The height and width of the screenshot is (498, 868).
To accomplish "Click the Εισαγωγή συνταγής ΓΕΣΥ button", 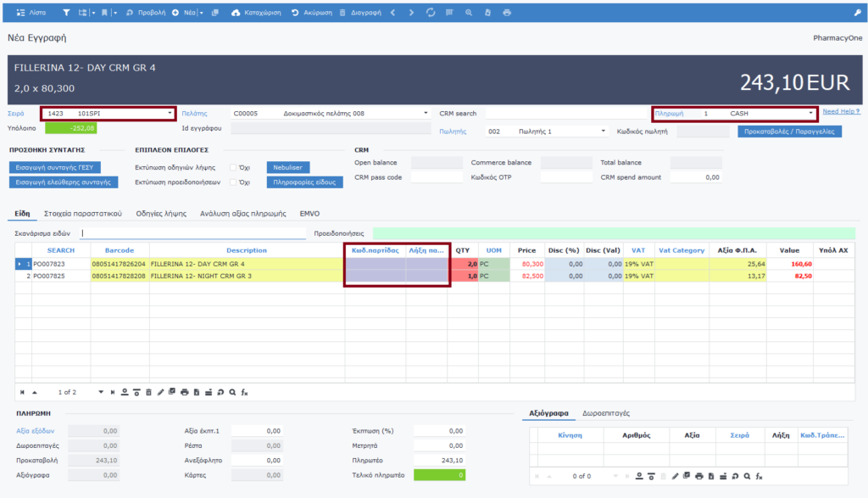I will tap(64, 167).
